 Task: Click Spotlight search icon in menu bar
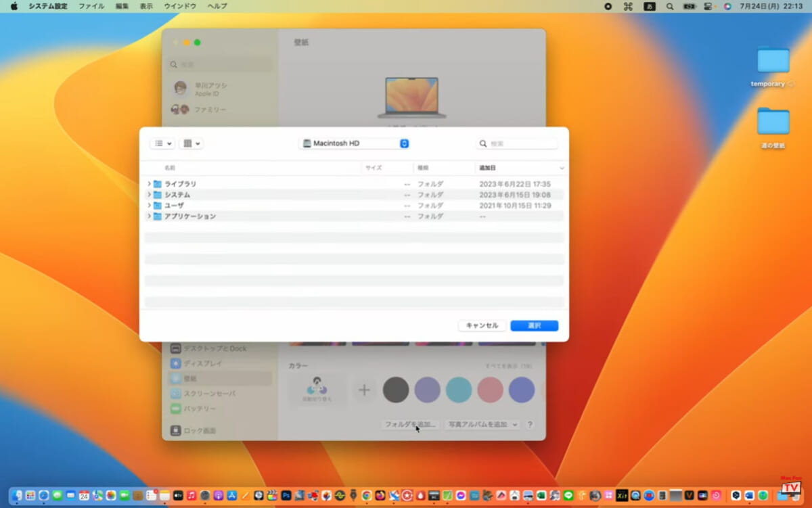[x=670, y=6]
